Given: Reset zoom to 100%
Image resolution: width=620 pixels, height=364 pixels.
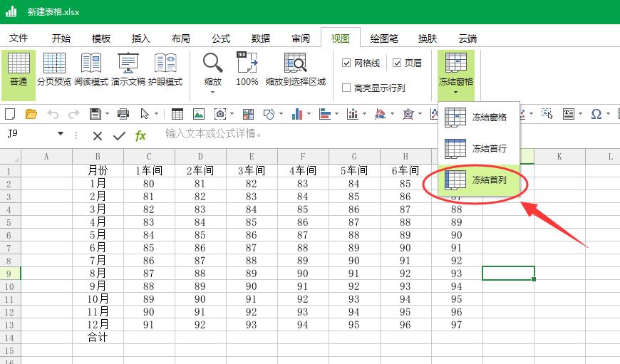Looking at the screenshot, I should click(247, 71).
